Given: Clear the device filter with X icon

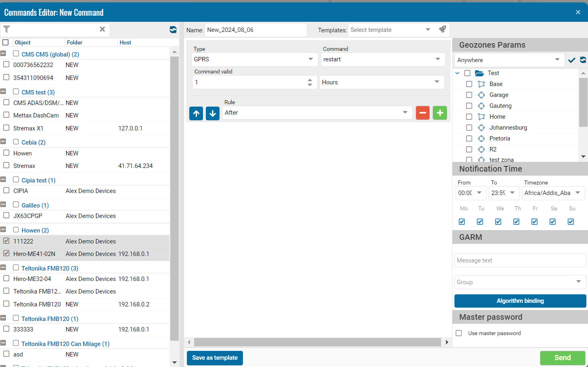Looking at the screenshot, I should [x=103, y=29].
